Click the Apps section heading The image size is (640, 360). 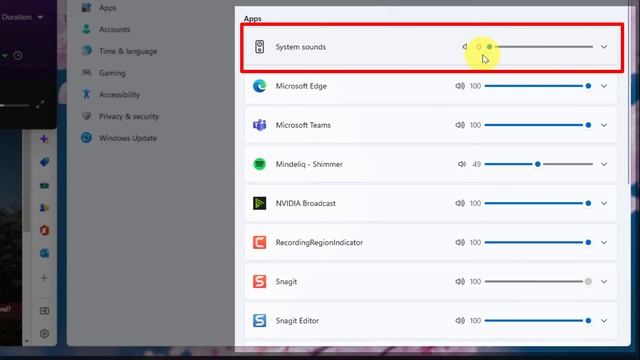(x=252, y=18)
